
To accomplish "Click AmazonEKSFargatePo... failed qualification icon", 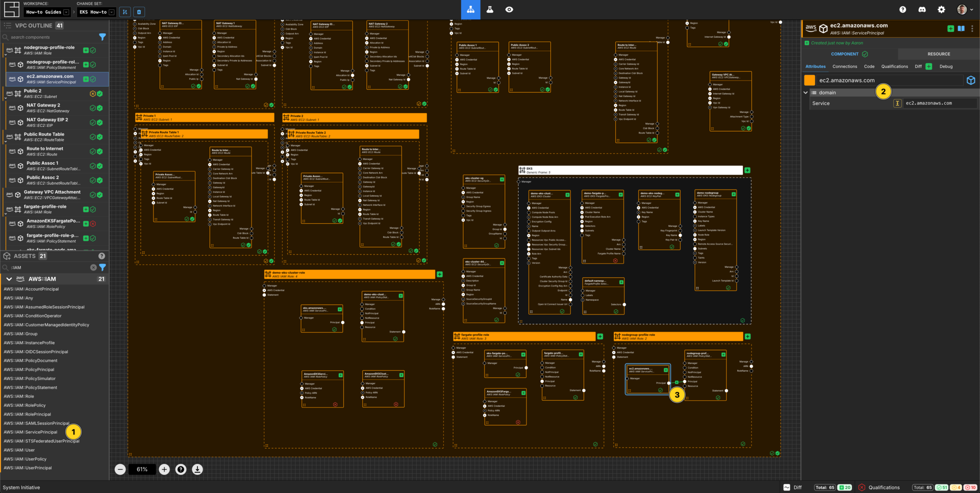I will [x=93, y=224].
